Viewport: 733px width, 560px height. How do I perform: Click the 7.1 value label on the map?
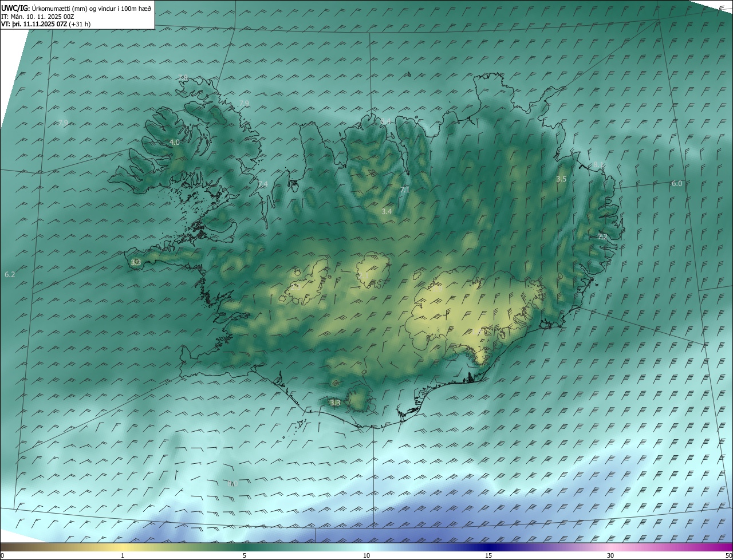[405, 190]
